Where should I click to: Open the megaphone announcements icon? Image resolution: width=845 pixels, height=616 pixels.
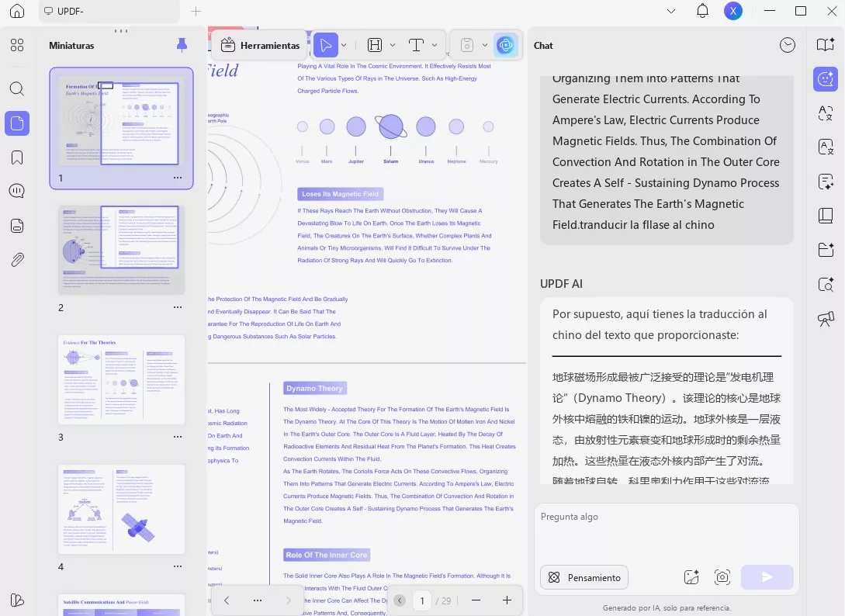point(826,319)
